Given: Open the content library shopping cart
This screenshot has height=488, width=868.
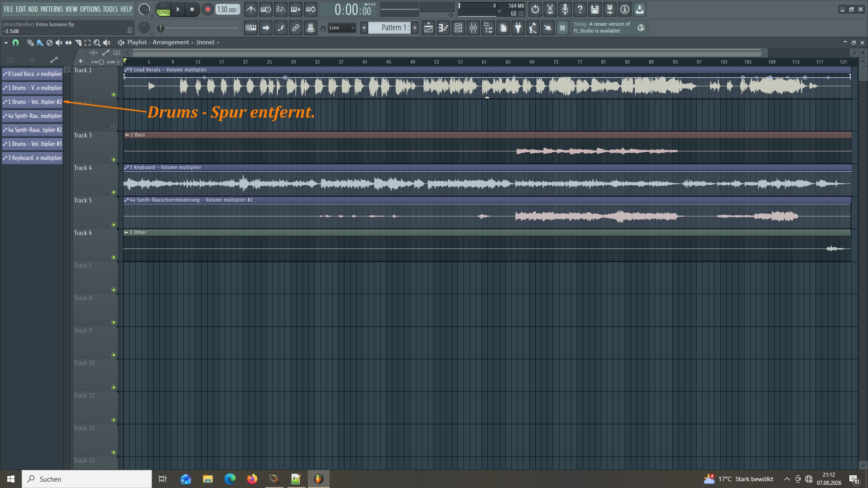Looking at the screenshot, I should (563, 28).
